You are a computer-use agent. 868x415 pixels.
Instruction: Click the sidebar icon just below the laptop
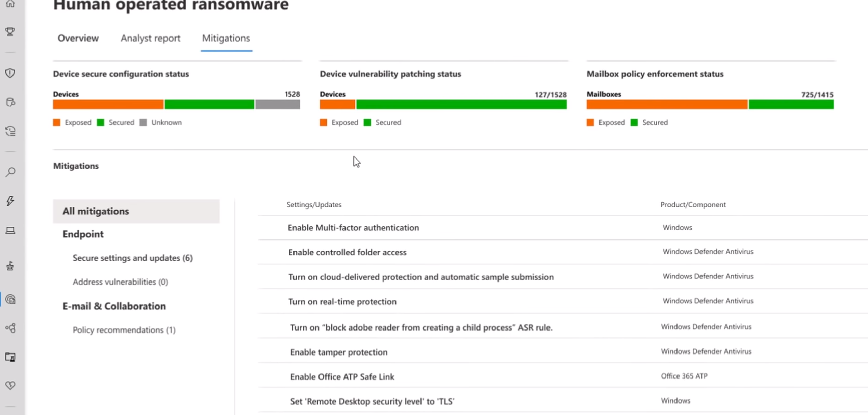[10, 266]
